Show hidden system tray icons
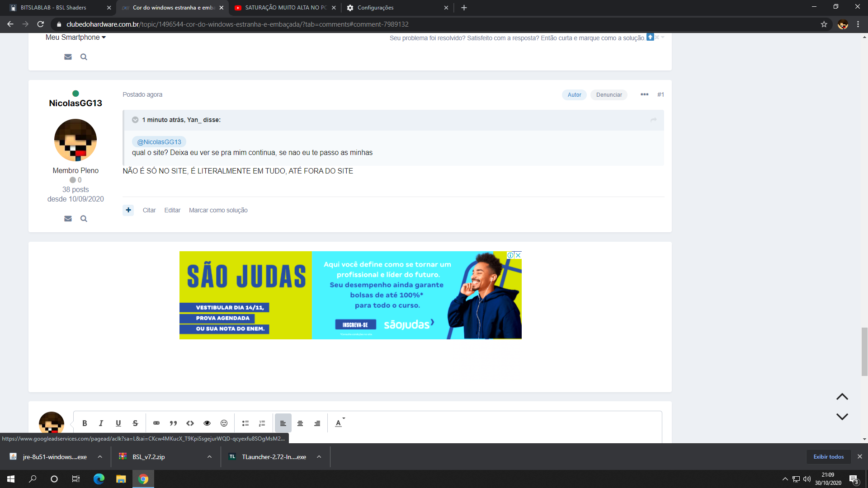The width and height of the screenshot is (868, 488). point(785,479)
